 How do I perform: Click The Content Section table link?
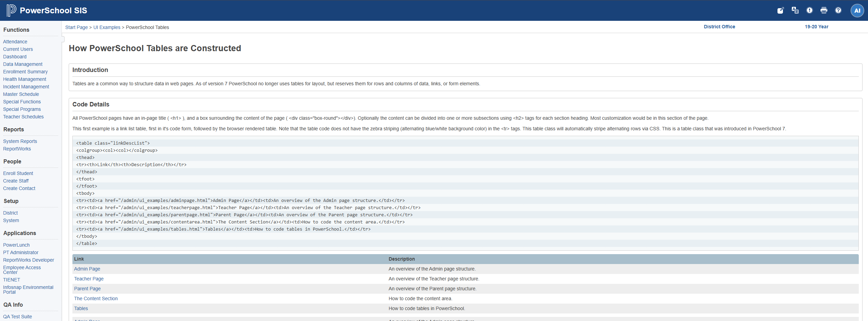pyautogui.click(x=96, y=298)
